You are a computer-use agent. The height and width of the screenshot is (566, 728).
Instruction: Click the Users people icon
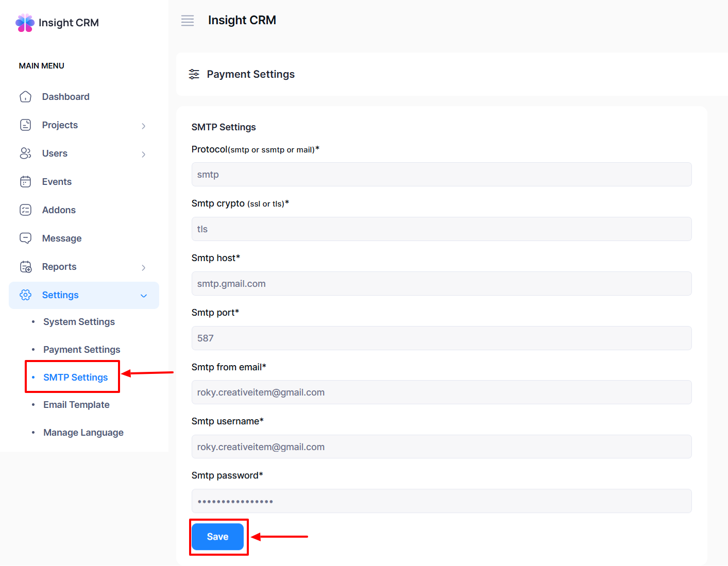coord(25,153)
